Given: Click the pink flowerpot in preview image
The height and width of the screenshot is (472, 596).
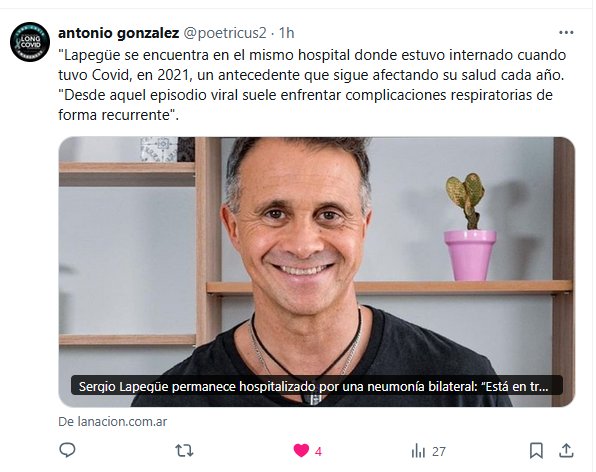Looking at the screenshot, I should [470, 255].
